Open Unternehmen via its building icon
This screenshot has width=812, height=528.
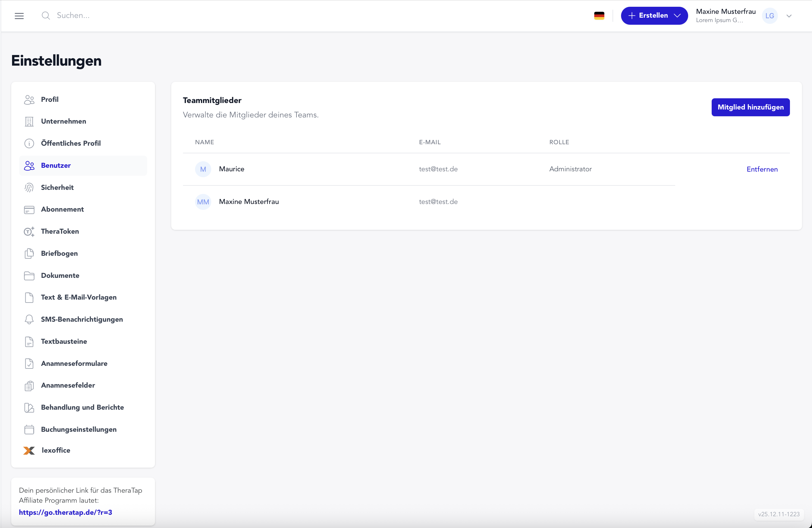point(29,121)
